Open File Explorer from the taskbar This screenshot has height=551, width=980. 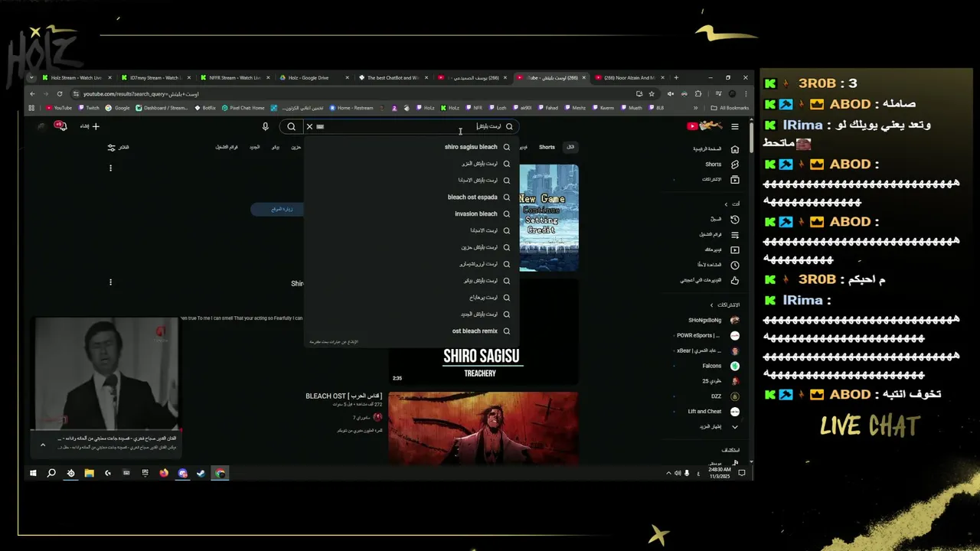(89, 473)
